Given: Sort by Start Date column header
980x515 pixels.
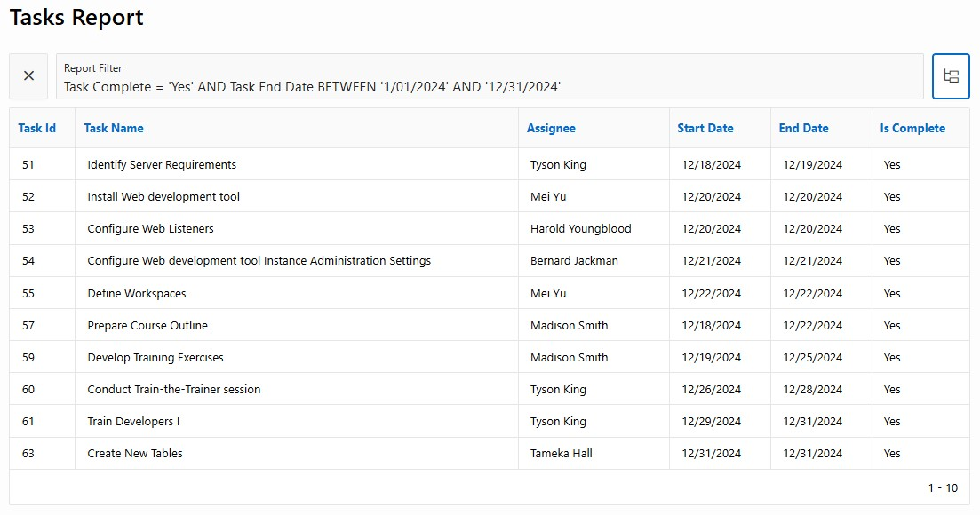Looking at the screenshot, I should coord(705,128).
